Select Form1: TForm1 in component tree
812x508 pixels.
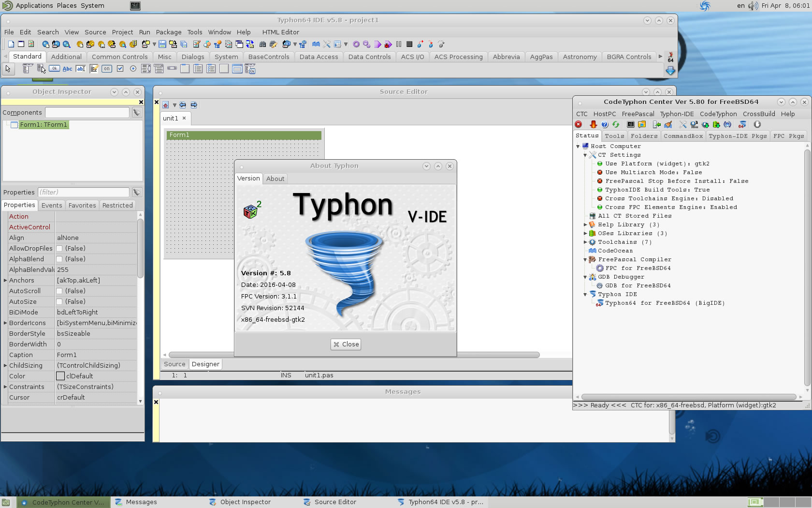[43, 125]
